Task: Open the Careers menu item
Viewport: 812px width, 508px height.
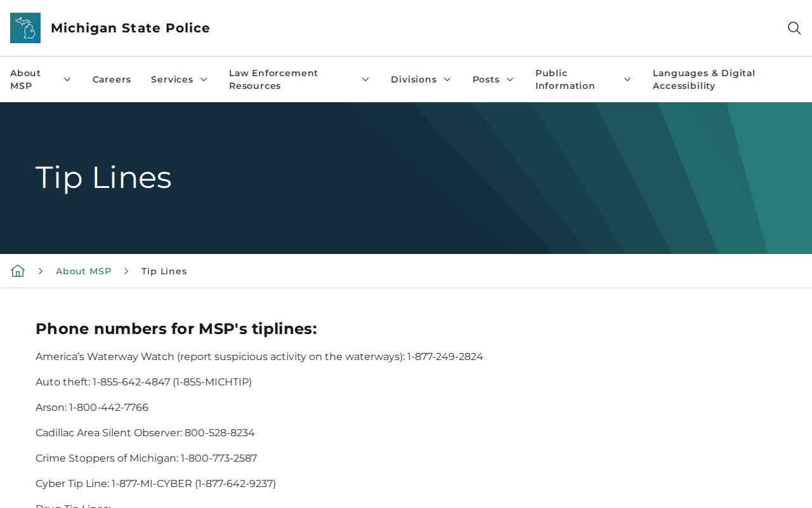Action: click(112, 79)
